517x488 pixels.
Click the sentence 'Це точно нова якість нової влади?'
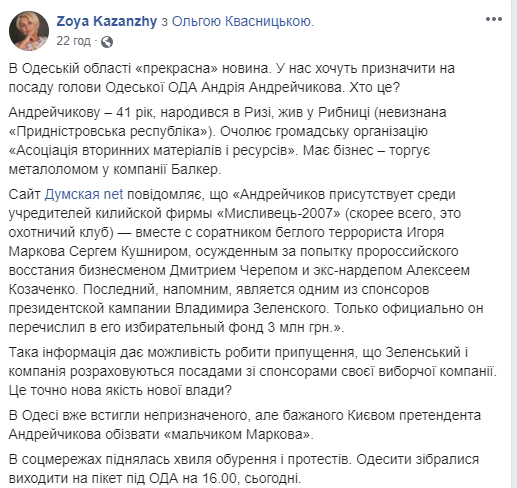[x=120, y=390]
